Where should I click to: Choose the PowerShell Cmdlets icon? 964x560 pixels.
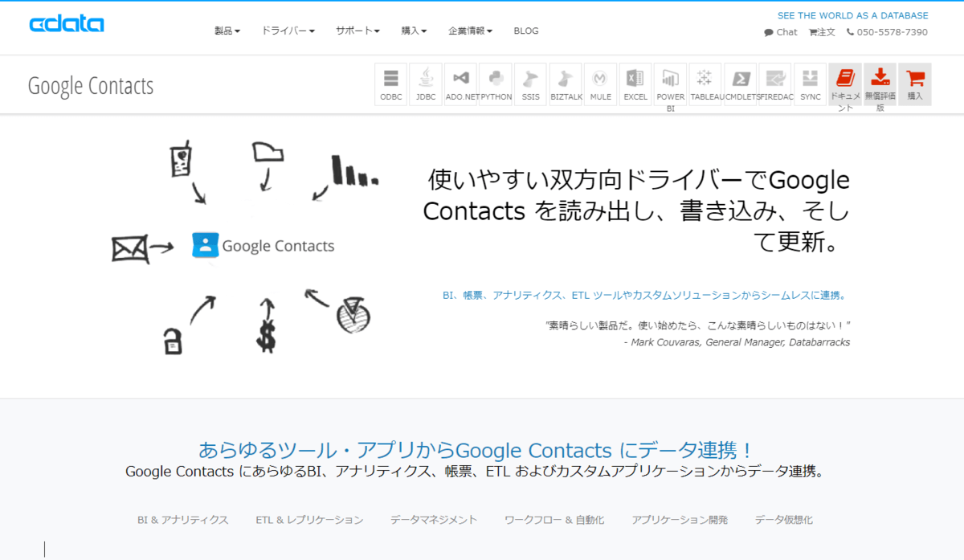(x=741, y=84)
